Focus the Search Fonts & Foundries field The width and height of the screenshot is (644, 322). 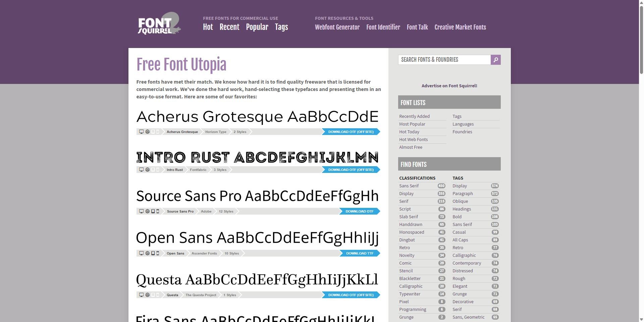click(444, 60)
